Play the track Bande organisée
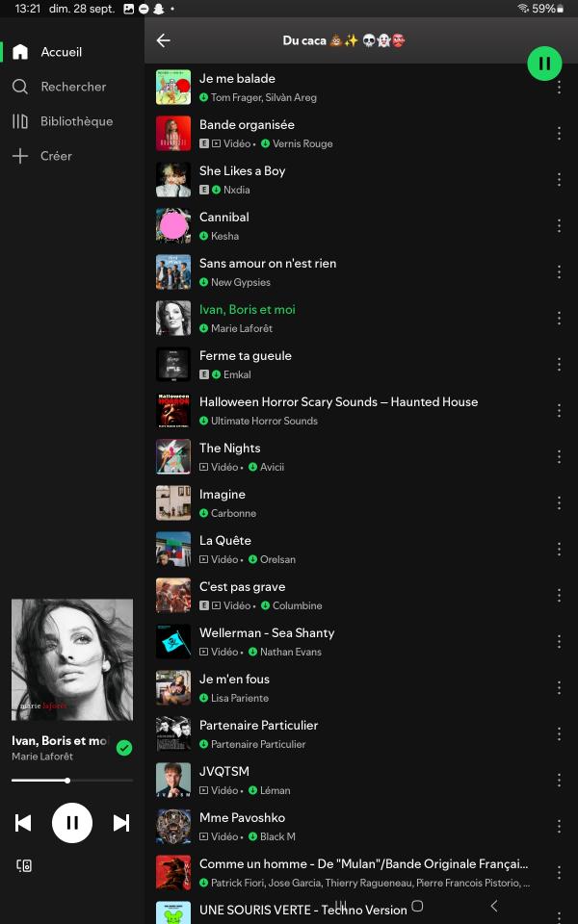Viewport: 578px width, 924px height. (353, 133)
